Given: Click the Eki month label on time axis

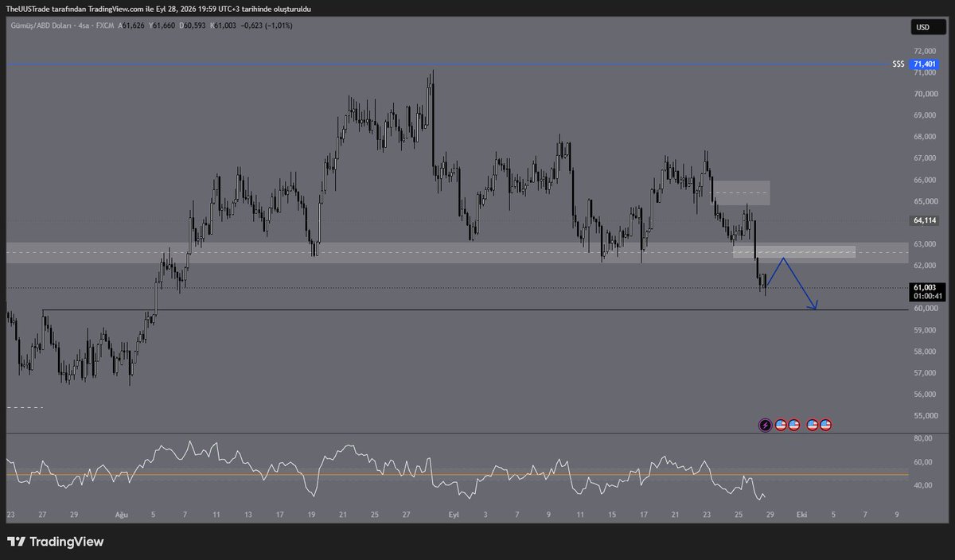Looking at the screenshot, I should [802, 515].
